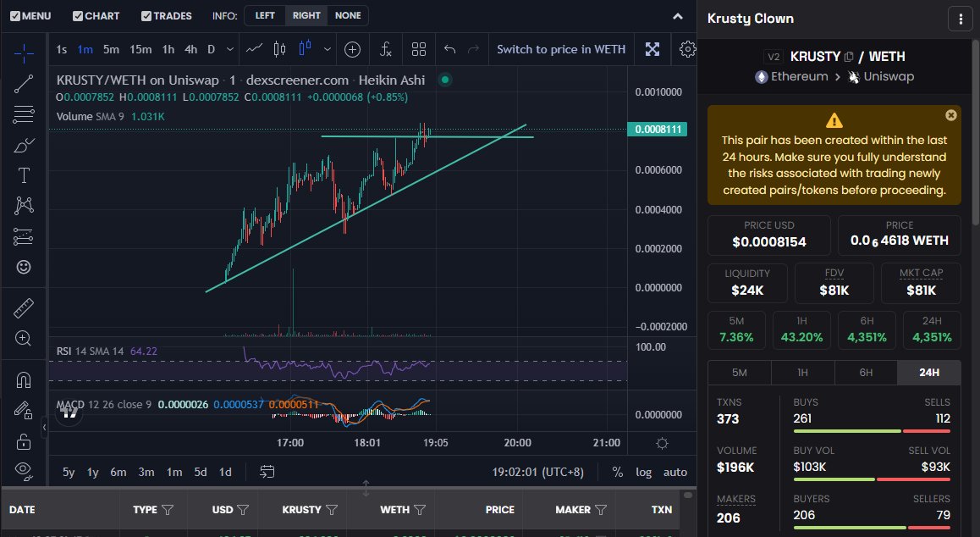980x537 pixels.
Task: Open the three-dot pair options menu
Action: [x=961, y=19]
